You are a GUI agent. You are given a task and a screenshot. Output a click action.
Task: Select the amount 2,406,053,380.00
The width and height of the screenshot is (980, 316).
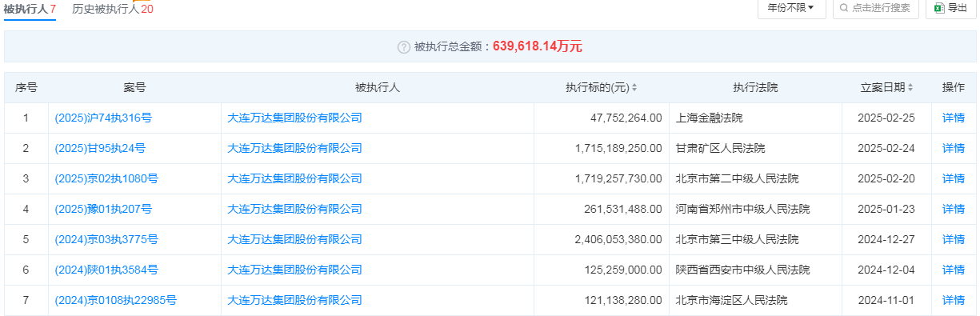tap(618, 239)
